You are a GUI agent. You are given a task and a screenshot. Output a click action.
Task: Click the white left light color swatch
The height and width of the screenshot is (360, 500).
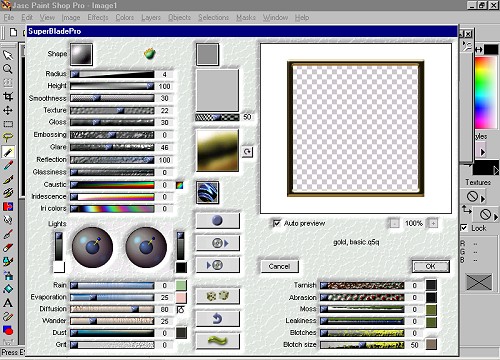pyautogui.click(x=59, y=267)
